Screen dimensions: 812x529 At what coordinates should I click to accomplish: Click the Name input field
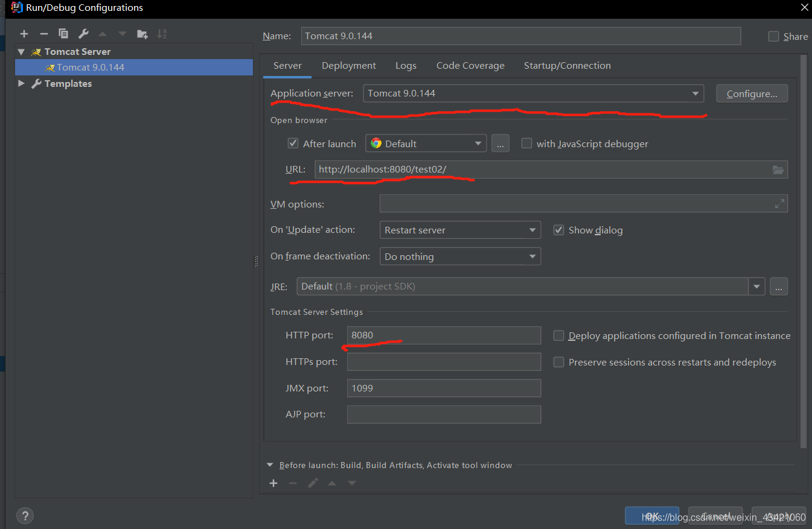[x=521, y=36]
